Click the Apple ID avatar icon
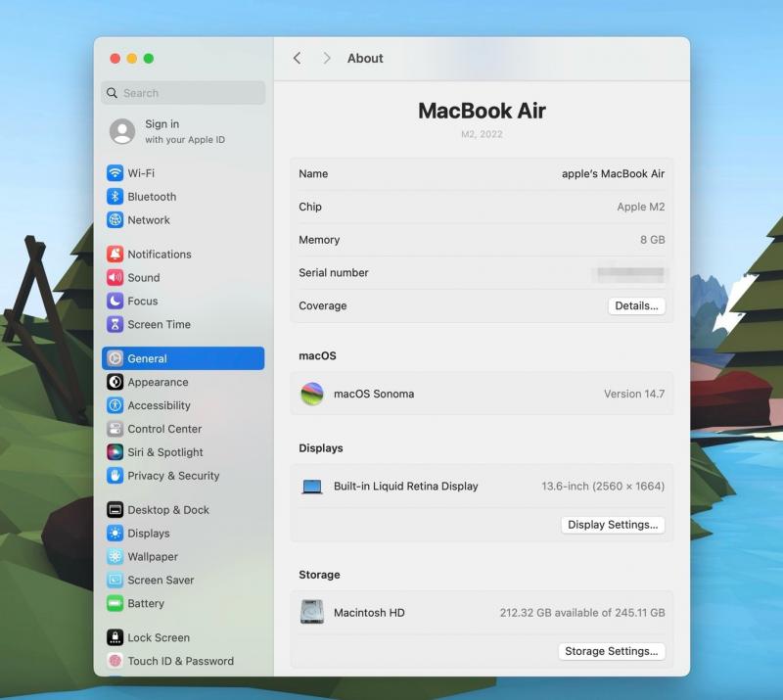Viewport: 783px width, 700px height. click(122, 131)
